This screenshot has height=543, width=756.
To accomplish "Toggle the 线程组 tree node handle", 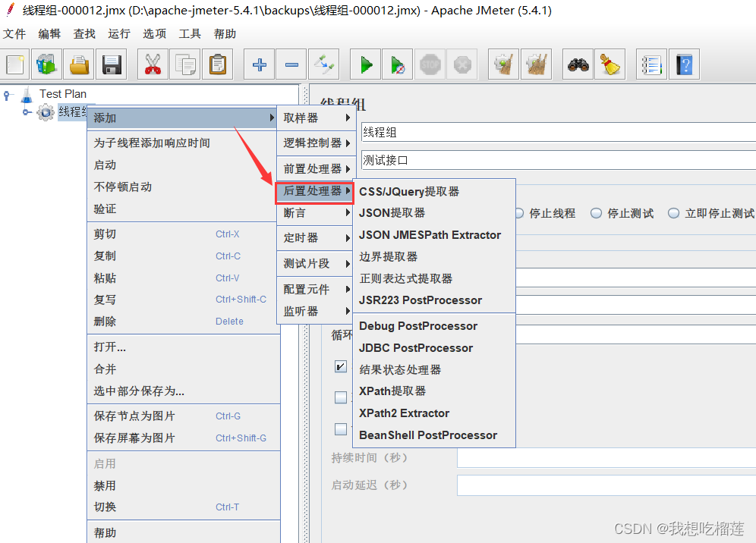I will click(27, 112).
